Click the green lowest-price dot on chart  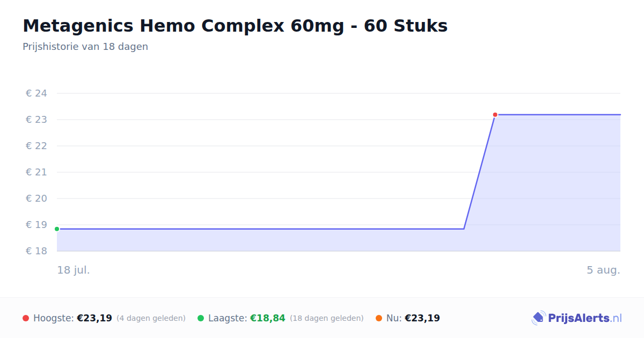pyautogui.click(x=57, y=229)
